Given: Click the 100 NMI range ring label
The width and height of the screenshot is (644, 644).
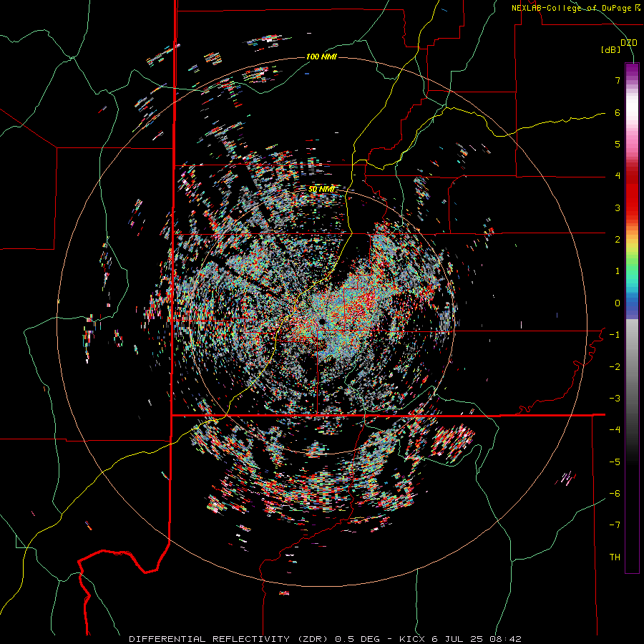Looking at the screenshot, I should pyautogui.click(x=321, y=57).
